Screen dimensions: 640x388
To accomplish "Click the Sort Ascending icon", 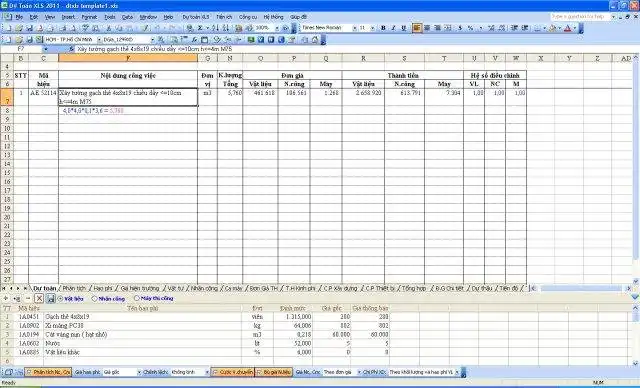I will [216, 28].
